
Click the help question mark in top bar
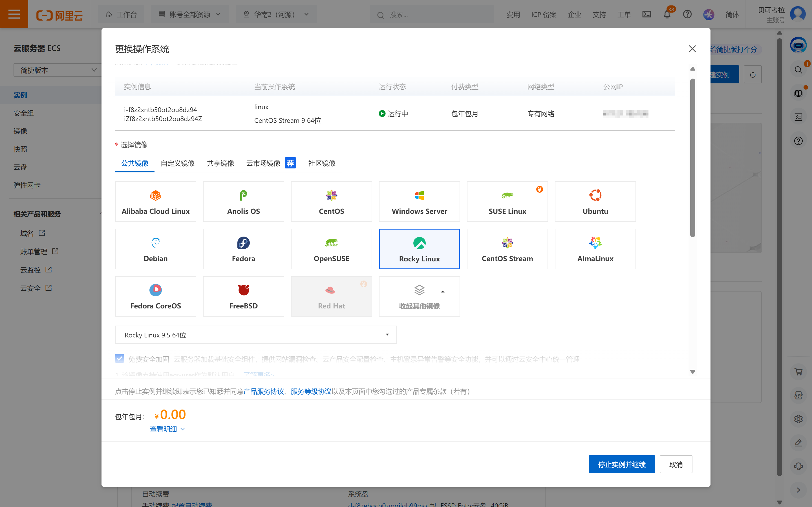click(687, 14)
